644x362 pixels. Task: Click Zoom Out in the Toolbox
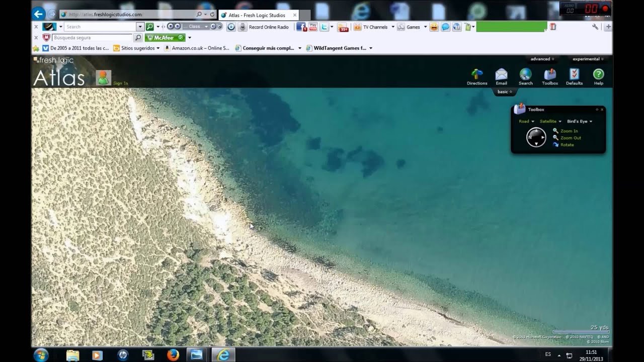tap(570, 138)
